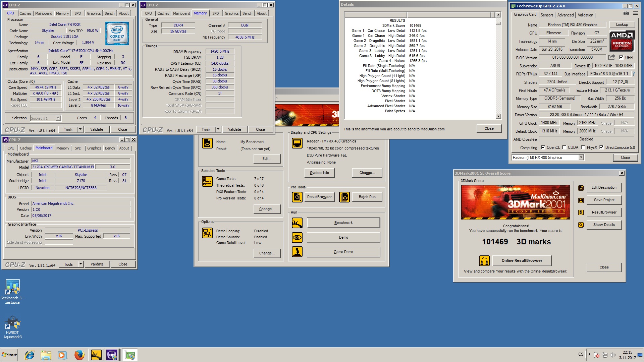Open Tools dropdown arrow in CPU-Z Memory window
This screenshot has height=362, width=644.
218,130
